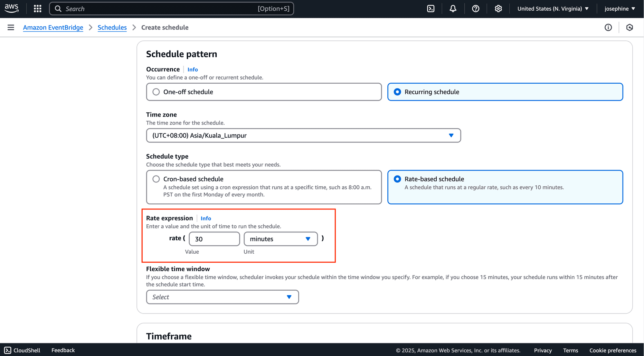Open the hexagon tools panel icon
Viewport: 644px width, 356px height.
point(630,27)
